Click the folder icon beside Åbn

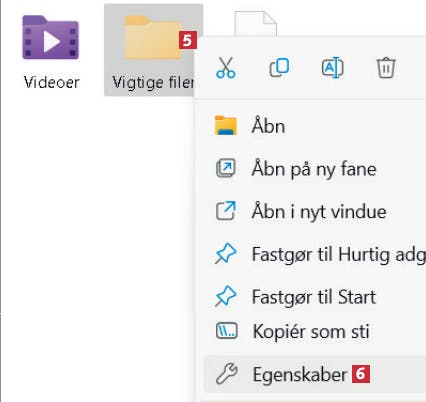[226, 126]
